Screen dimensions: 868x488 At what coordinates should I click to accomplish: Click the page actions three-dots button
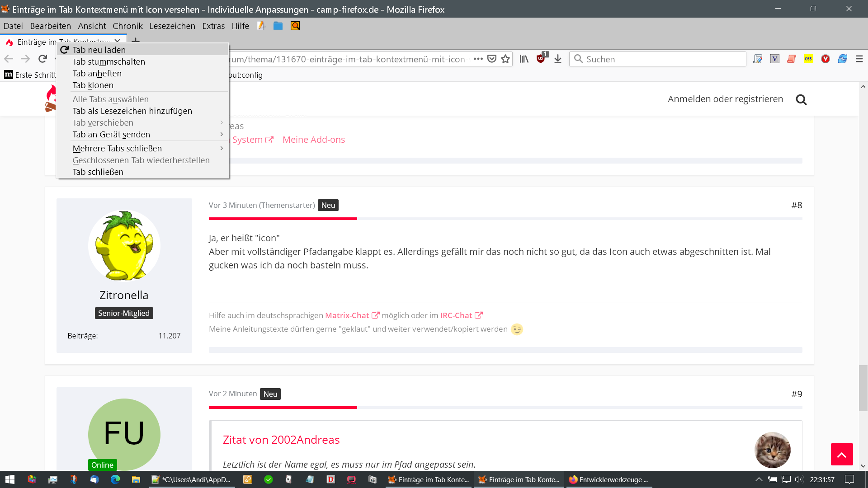(478, 59)
